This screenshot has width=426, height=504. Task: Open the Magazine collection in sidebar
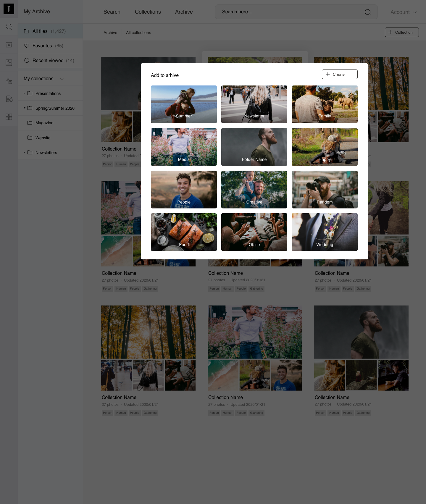click(50, 123)
